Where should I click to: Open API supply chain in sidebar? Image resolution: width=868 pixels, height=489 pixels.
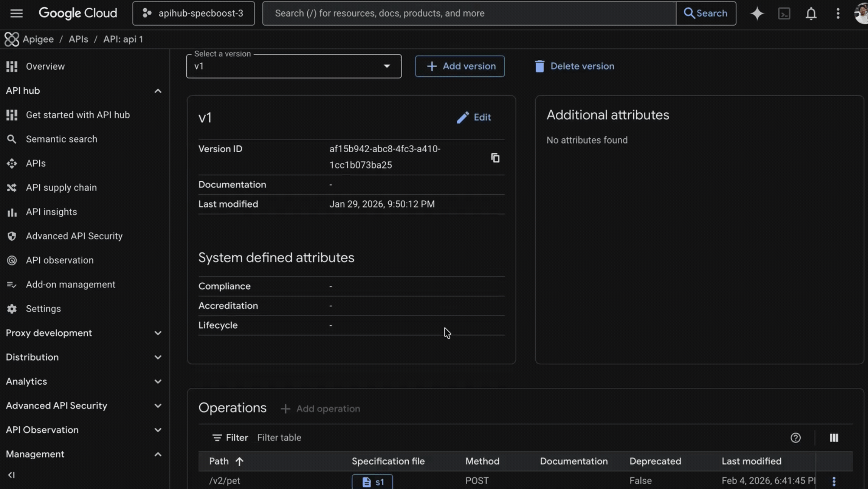(61, 188)
